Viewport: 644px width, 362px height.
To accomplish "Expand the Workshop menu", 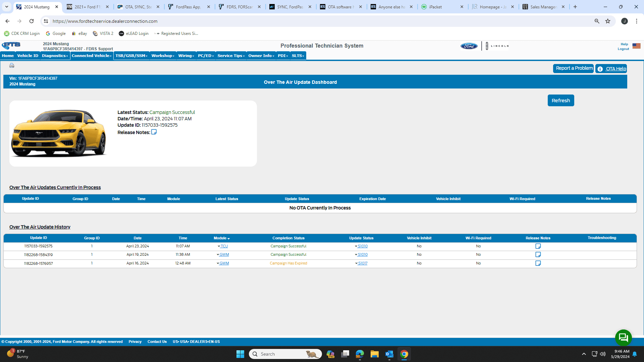I will tap(163, 56).
